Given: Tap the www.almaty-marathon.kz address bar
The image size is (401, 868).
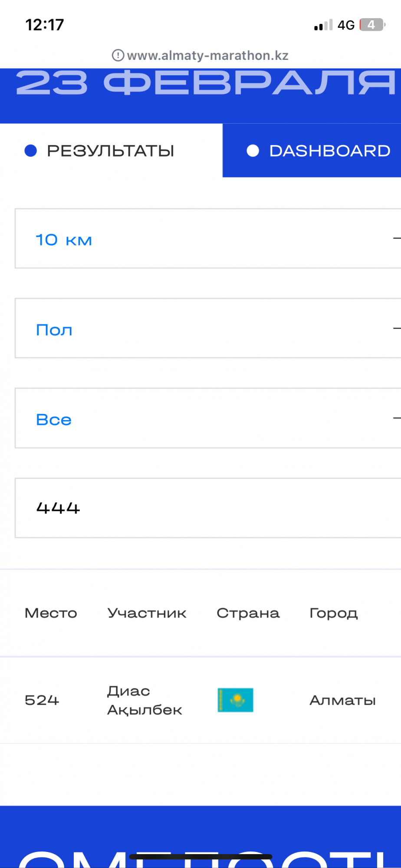Looking at the screenshot, I should tap(207, 56).
